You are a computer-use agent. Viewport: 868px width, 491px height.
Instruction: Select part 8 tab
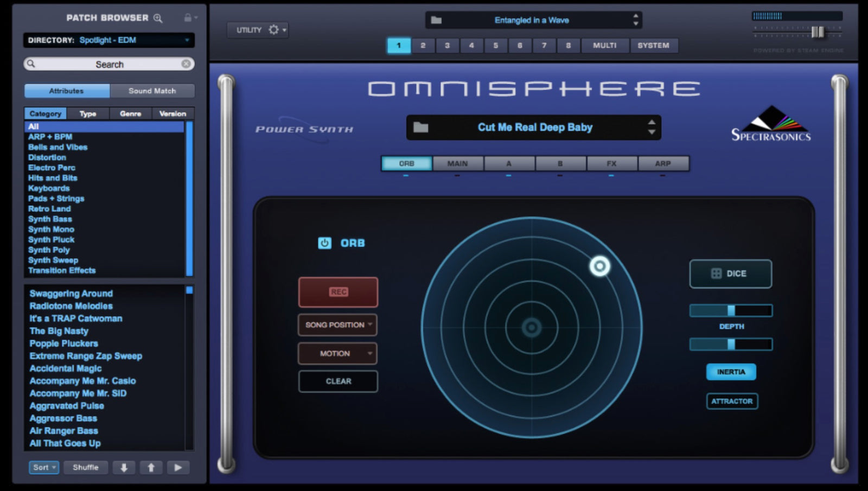[x=568, y=46]
